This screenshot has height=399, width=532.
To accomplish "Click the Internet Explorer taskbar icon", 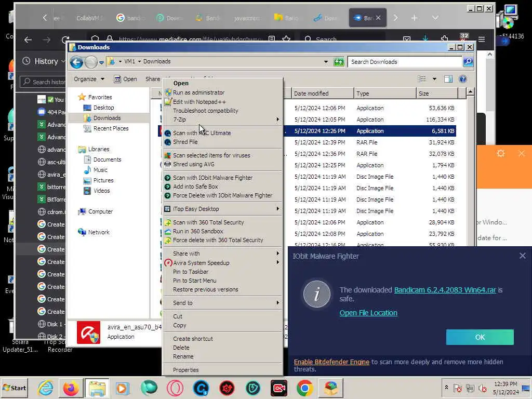I will [46, 388].
